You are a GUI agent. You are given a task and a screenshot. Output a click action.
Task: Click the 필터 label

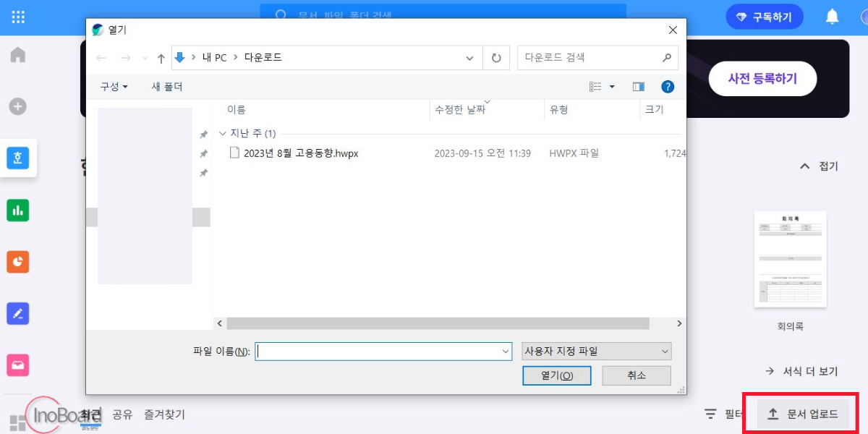point(733,414)
